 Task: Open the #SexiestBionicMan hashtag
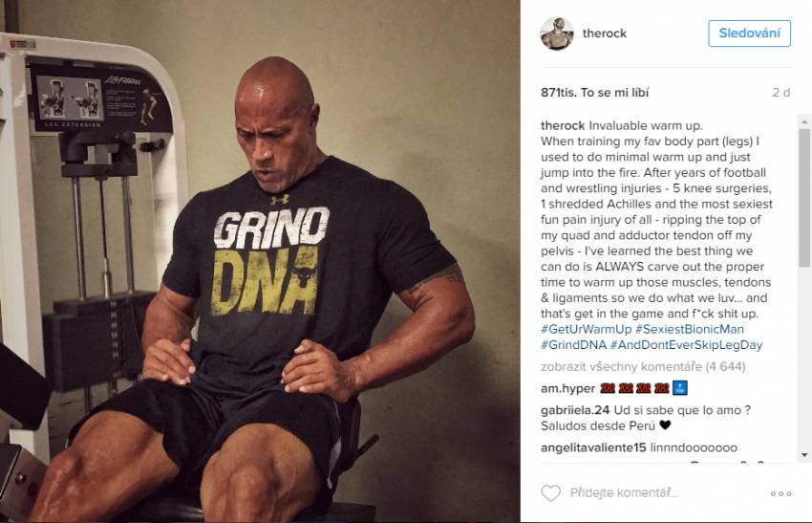point(690,329)
